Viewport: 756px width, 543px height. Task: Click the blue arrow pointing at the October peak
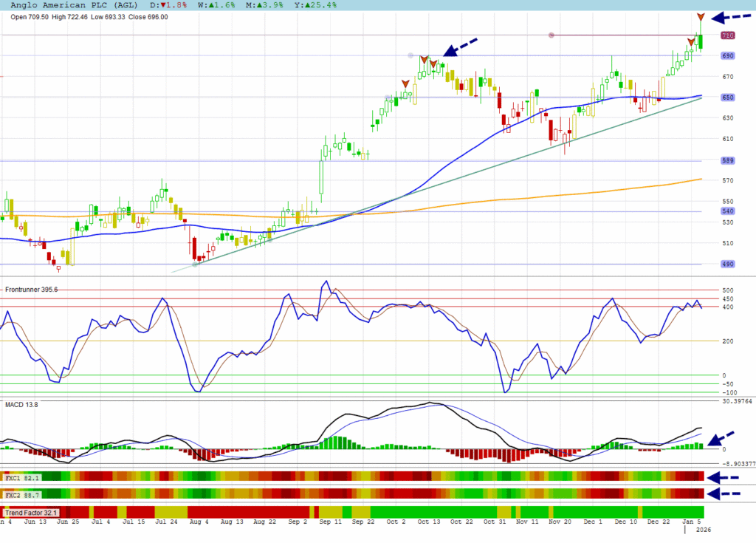point(461,47)
